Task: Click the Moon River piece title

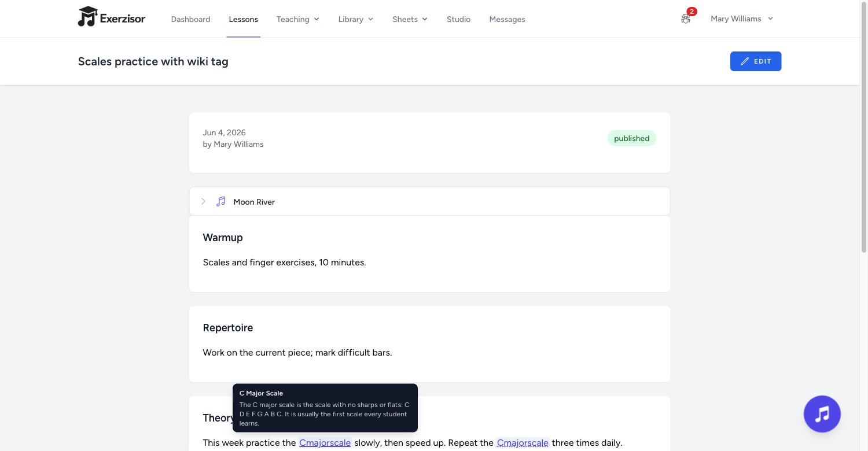Action: pyautogui.click(x=254, y=202)
